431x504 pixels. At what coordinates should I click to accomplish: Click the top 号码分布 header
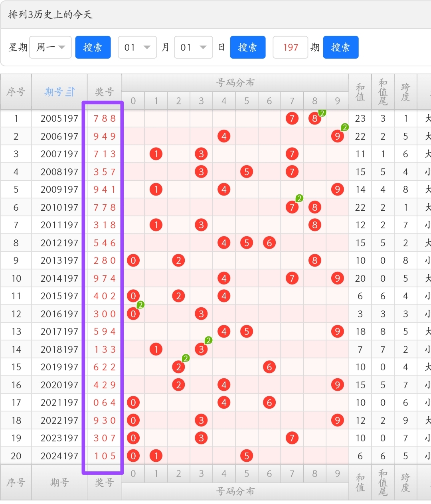pyautogui.click(x=235, y=83)
